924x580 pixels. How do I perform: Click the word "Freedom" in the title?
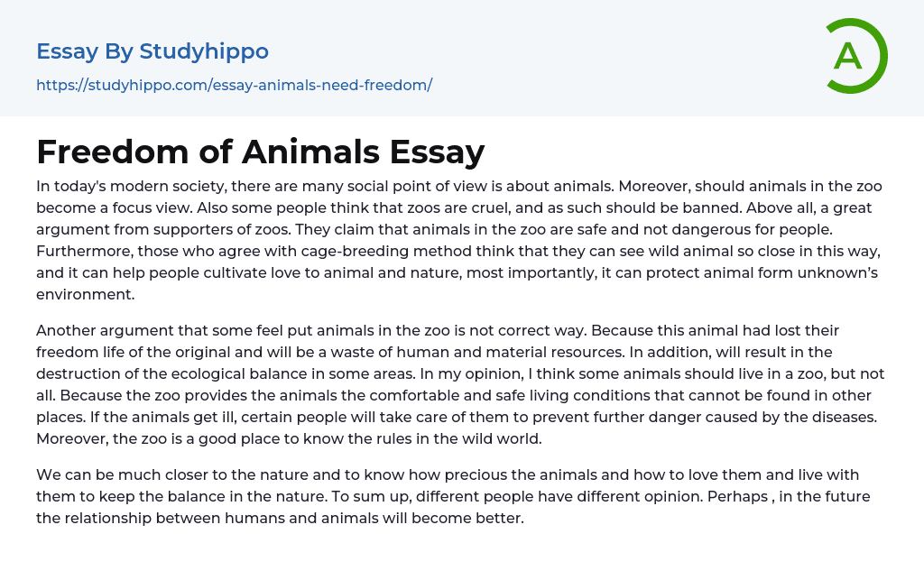coord(112,152)
